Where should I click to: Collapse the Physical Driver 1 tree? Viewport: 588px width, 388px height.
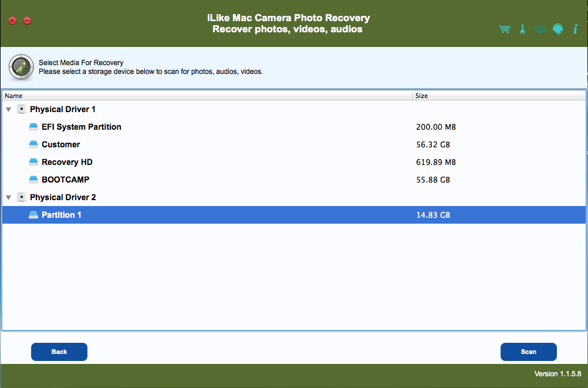click(x=8, y=109)
